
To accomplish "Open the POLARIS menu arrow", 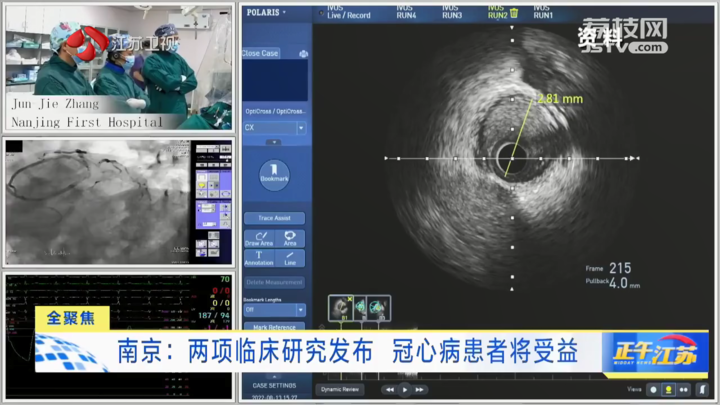I will pyautogui.click(x=284, y=13).
